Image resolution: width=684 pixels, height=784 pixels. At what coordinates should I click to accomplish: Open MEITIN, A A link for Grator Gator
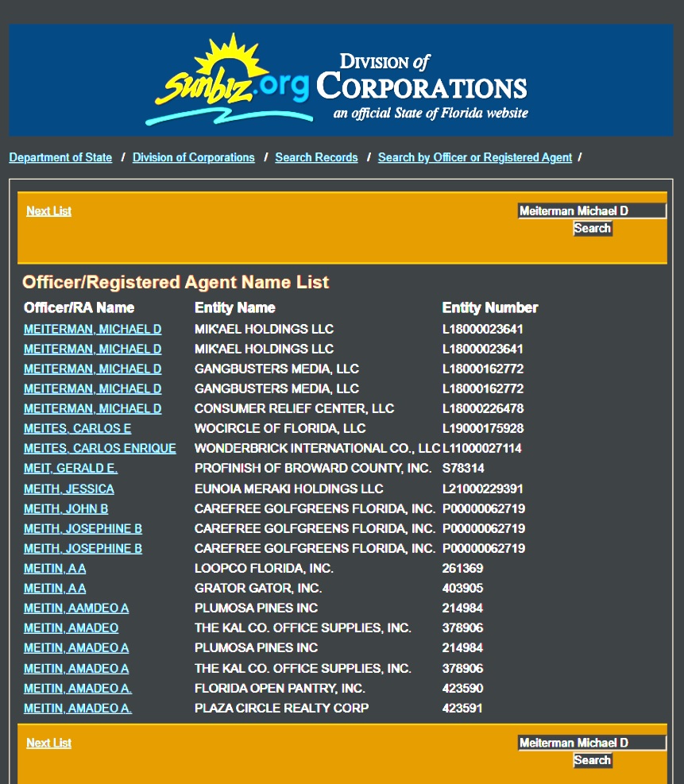tap(55, 589)
